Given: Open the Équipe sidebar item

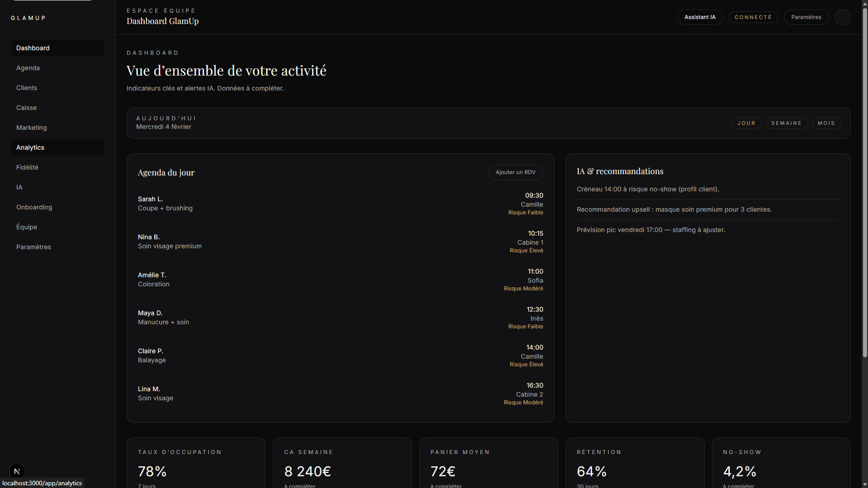Looking at the screenshot, I should [27, 227].
